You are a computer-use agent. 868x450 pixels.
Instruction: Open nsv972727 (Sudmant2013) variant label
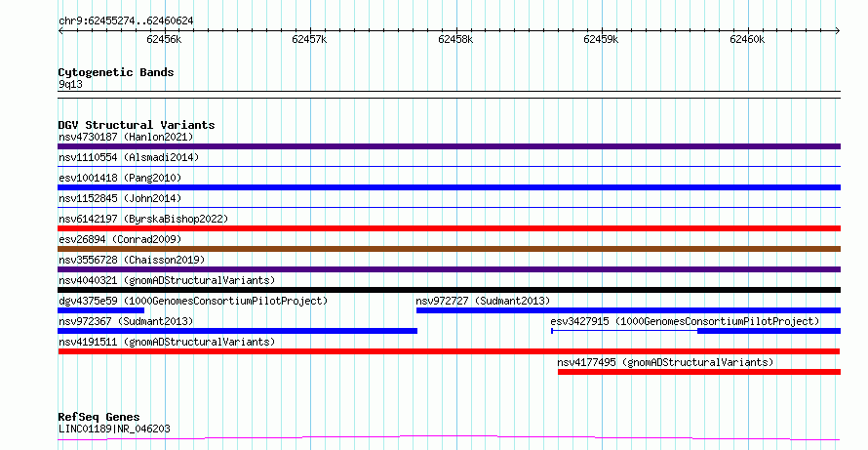pos(483,301)
